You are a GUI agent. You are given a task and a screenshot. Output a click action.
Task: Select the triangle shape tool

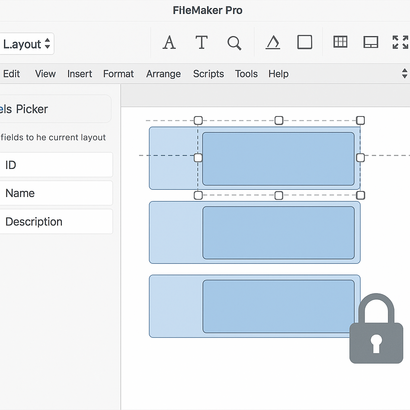click(x=273, y=43)
